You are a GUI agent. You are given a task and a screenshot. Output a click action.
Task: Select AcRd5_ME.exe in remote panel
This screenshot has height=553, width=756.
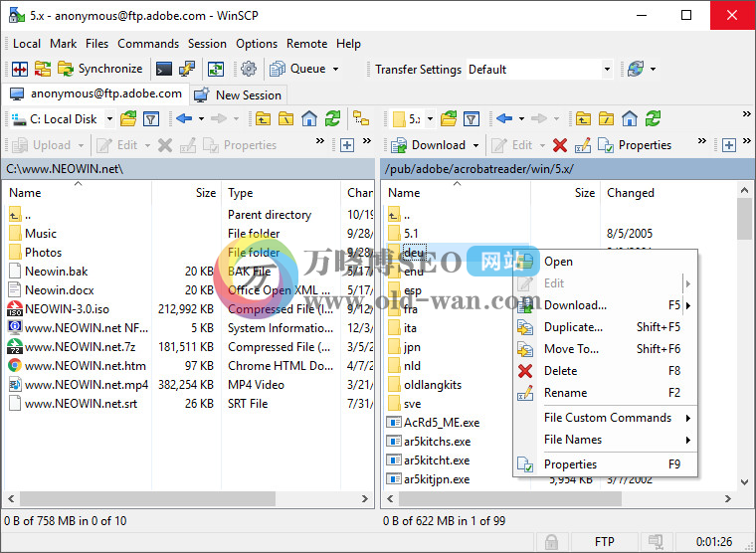(x=442, y=423)
